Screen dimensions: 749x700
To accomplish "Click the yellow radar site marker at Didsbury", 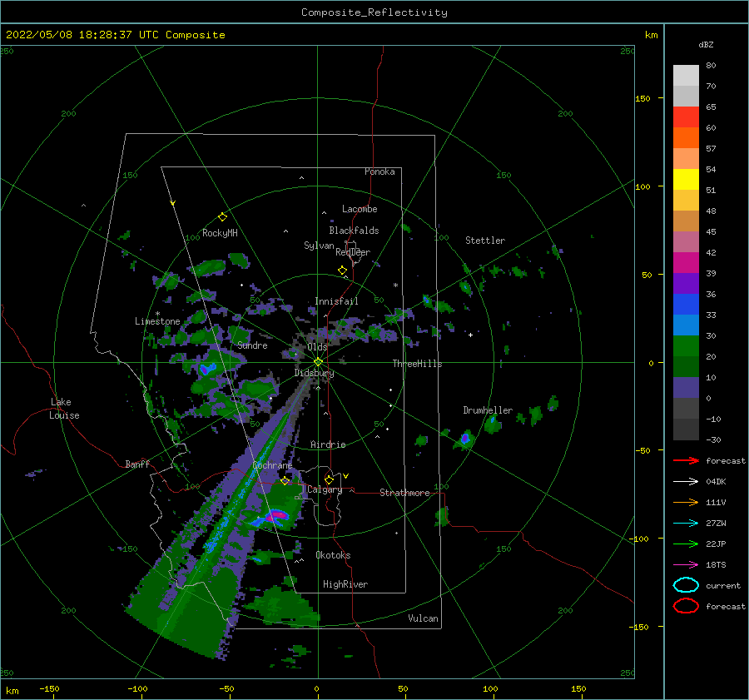I will coord(318,362).
